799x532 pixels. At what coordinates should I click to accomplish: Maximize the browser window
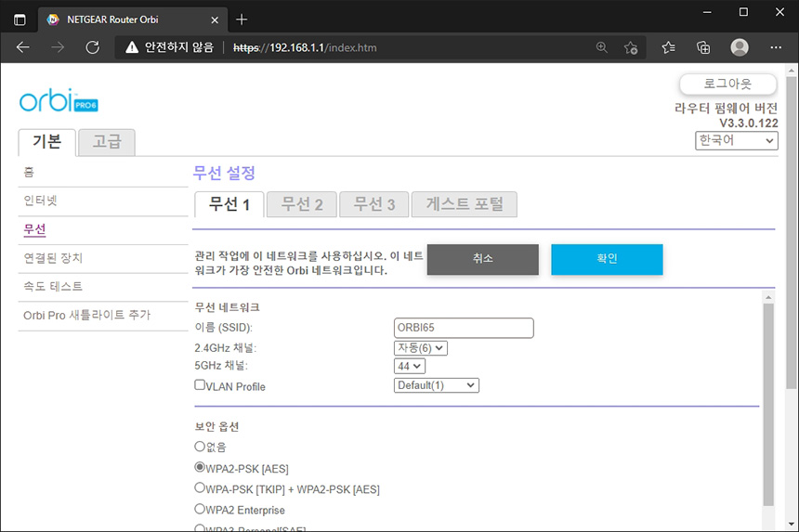pos(743,12)
